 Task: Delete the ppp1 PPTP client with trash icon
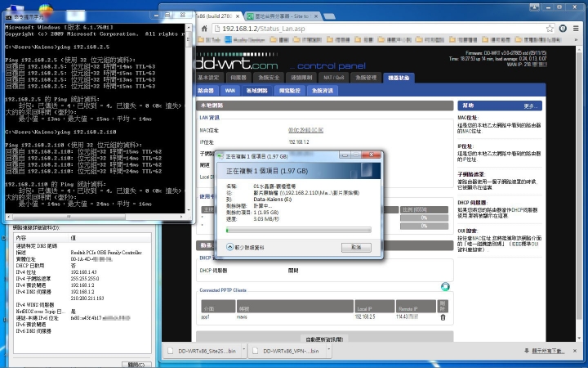pyautogui.click(x=443, y=316)
